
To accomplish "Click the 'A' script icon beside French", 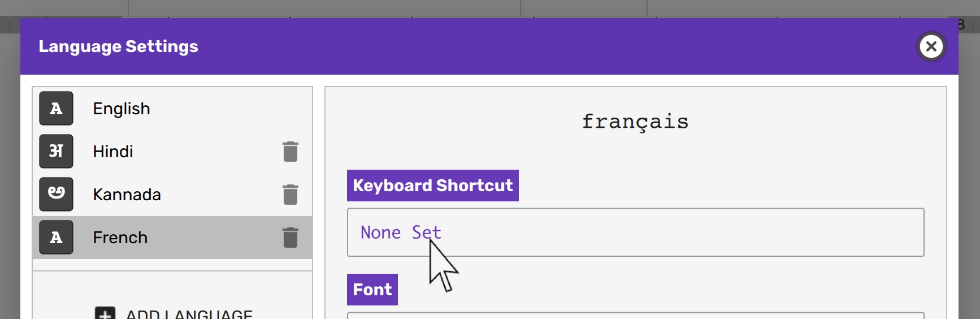I will [x=56, y=238].
